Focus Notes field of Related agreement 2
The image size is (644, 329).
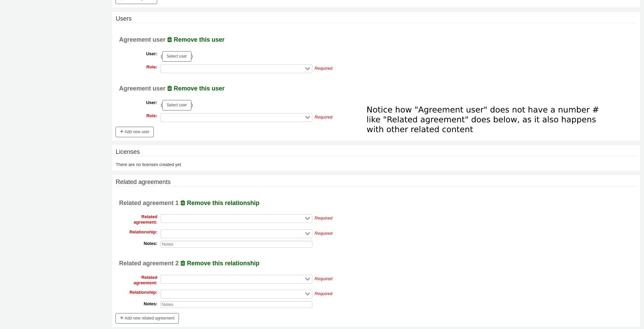[236, 305]
